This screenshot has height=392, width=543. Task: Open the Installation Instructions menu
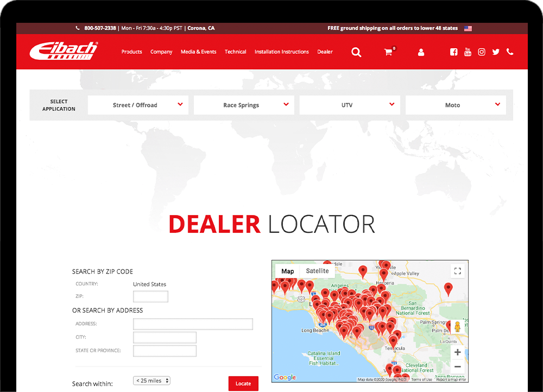point(281,52)
